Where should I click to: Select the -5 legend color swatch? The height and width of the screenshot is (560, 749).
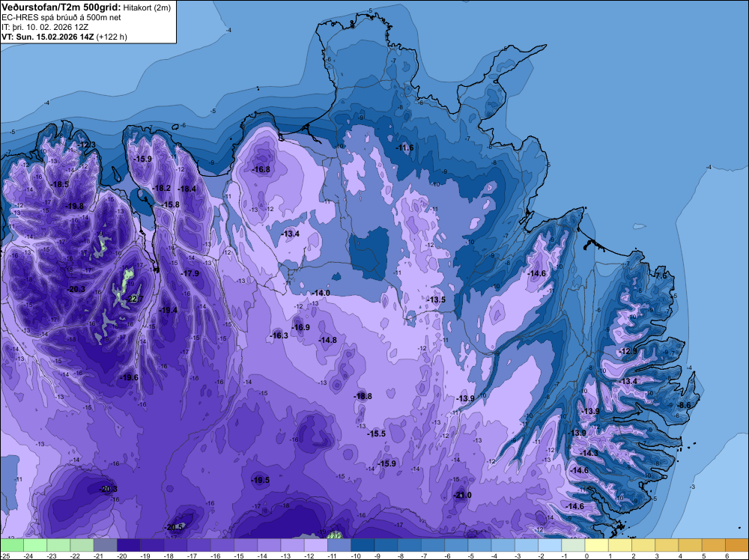479,545
